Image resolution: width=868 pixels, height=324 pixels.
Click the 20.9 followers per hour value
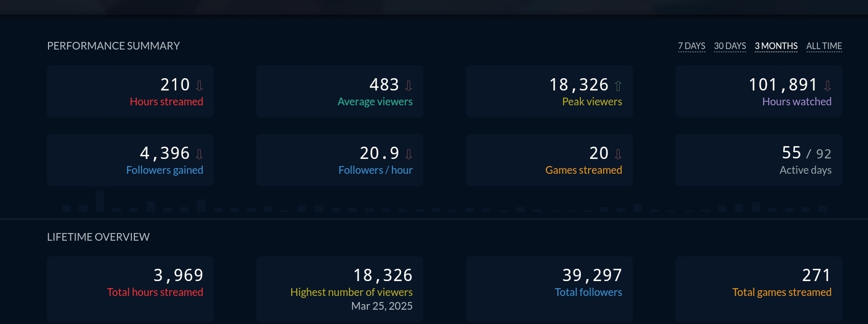(380, 153)
